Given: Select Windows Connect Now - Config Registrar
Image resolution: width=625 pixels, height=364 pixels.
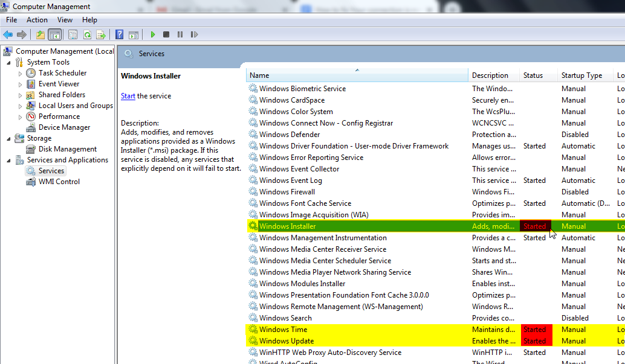Looking at the screenshot, I should (x=326, y=123).
